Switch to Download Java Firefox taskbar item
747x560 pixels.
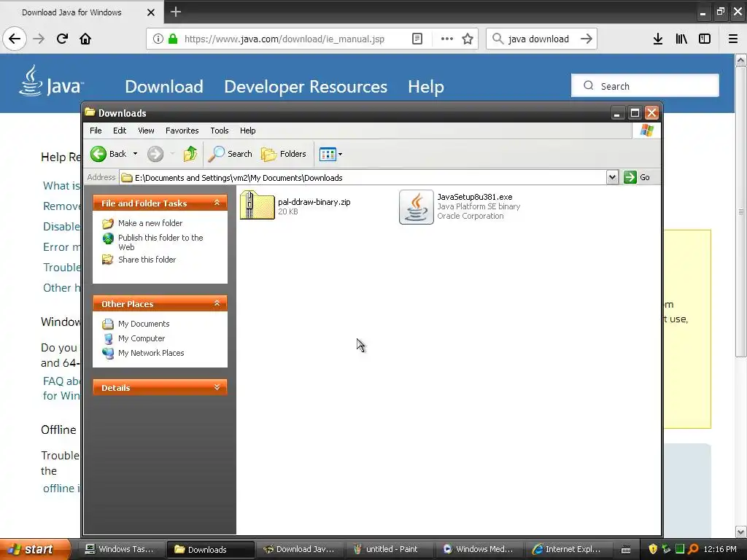298,549
